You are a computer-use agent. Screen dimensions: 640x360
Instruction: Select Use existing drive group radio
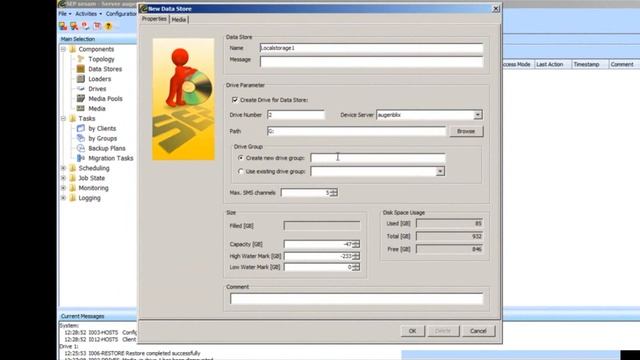pos(241,171)
